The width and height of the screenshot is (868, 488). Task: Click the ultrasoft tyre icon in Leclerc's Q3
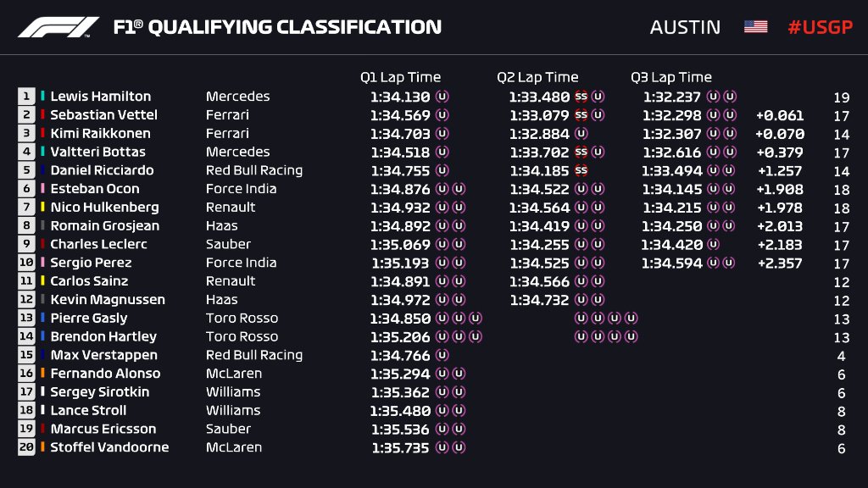714,244
